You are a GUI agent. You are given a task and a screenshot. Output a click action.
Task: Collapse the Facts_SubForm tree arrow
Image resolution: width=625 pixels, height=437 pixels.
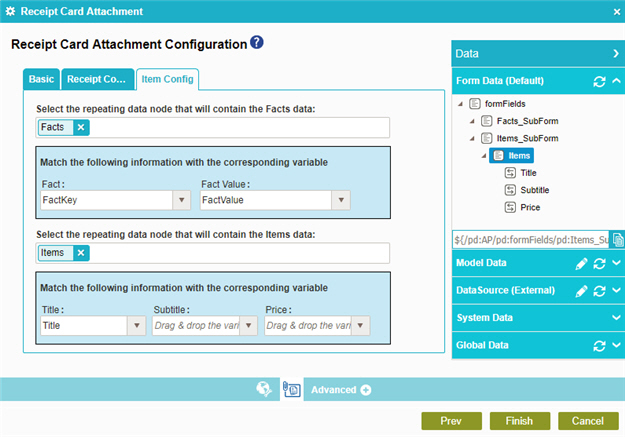point(472,121)
